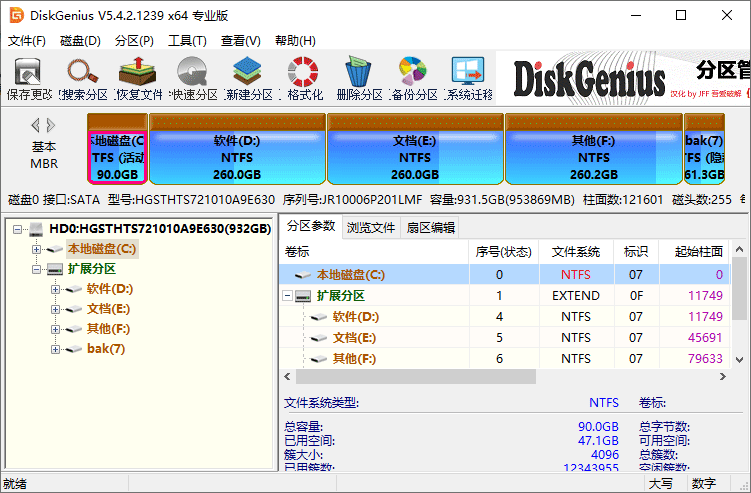Expand 软件(D:) node in the tree
Screen dimensions: 751x493
tap(56, 289)
